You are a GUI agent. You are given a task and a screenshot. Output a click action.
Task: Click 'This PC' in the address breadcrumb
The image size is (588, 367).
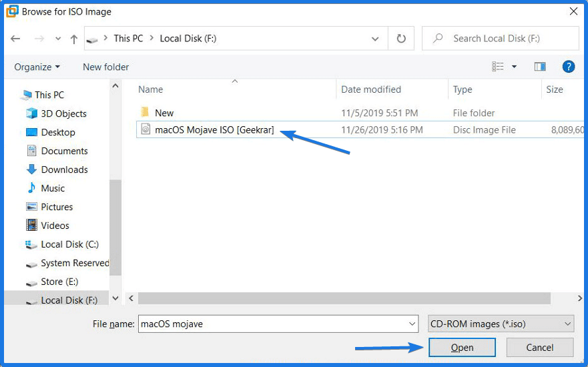coord(128,38)
